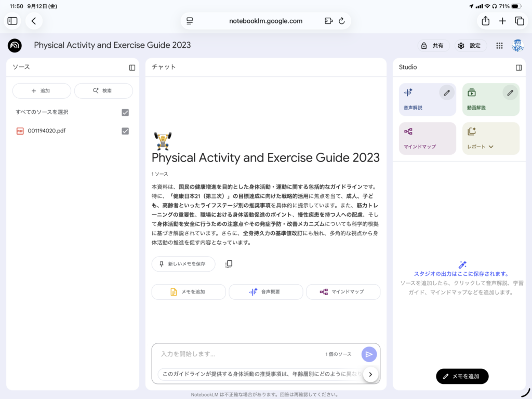Screen dimensions: 532x399
Task: Open the Google apps grid
Action: tap(499, 46)
